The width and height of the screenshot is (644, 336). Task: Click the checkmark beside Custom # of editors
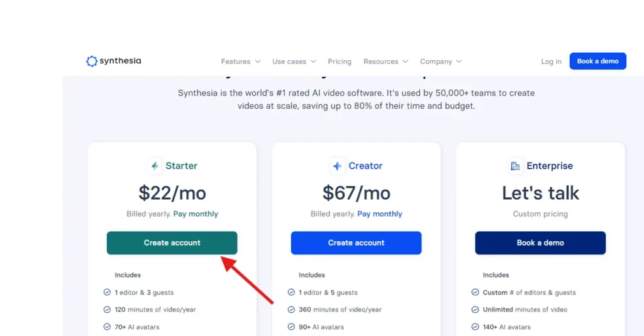(x=475, y=292)
